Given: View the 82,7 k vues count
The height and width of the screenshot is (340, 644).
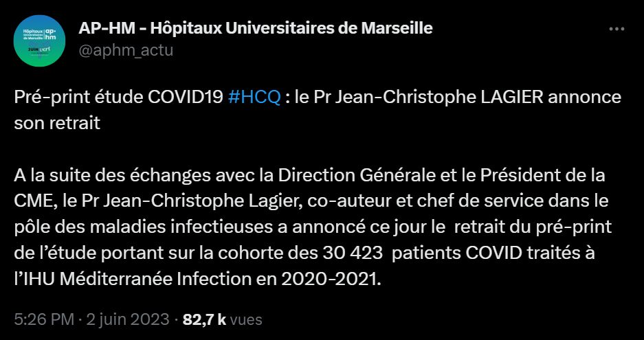Looking at the screenshot, I should (204, 320).
